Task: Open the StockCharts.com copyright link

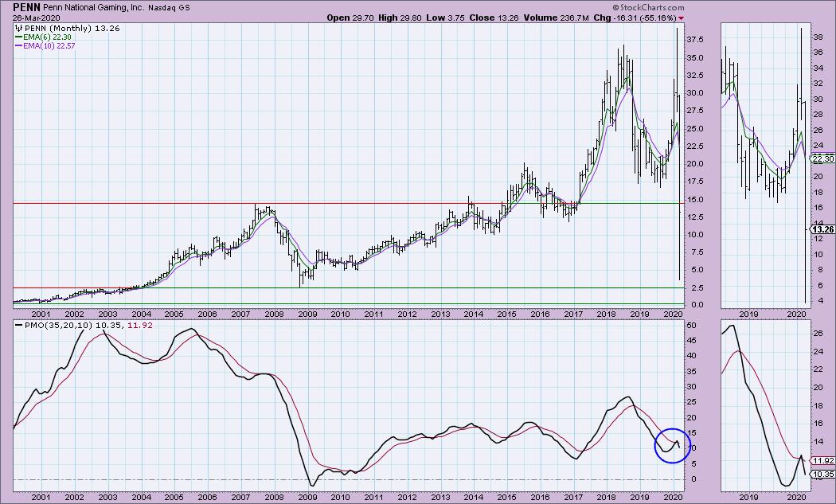Action: pos(648,8)
